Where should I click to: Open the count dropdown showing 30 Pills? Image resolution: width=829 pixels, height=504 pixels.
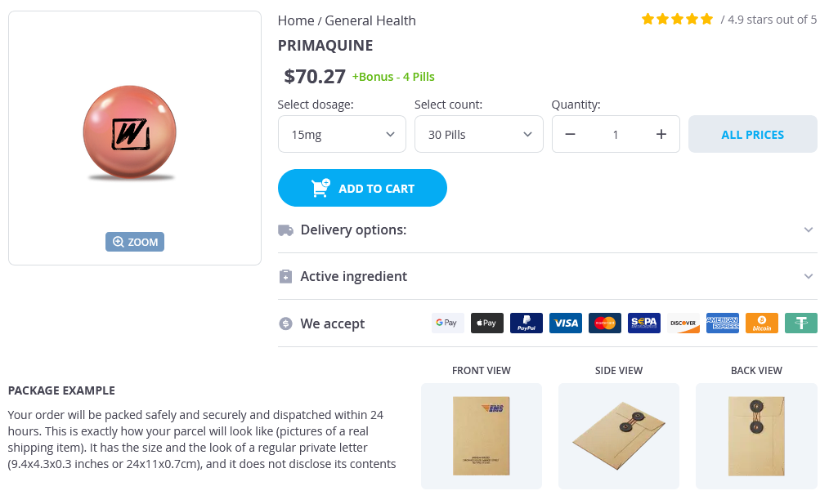pyautogui.click(x=478, y=135)
